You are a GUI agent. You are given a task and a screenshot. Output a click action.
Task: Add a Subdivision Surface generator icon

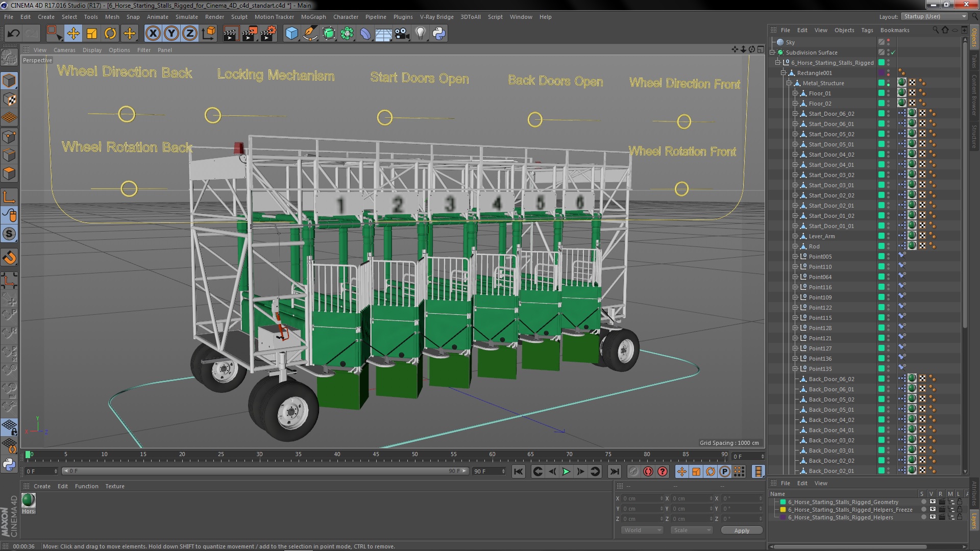point(329,34)
